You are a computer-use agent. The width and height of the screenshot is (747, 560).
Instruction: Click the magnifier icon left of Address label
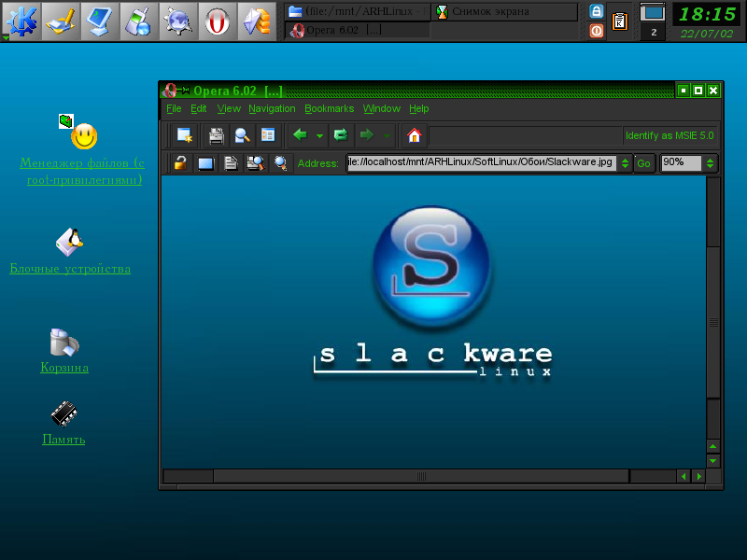pyautogui.click(x=280, y=163)
